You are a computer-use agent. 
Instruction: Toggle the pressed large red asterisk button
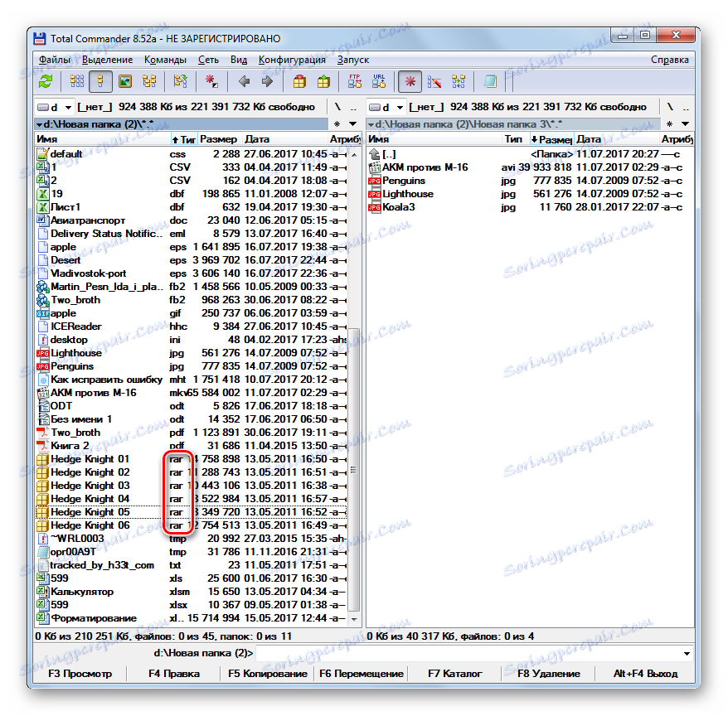[x=410, y=82]
